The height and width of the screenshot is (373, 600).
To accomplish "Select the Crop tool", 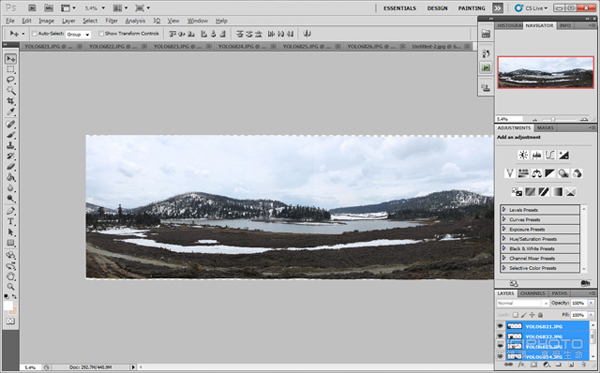I will click(10, 101).
